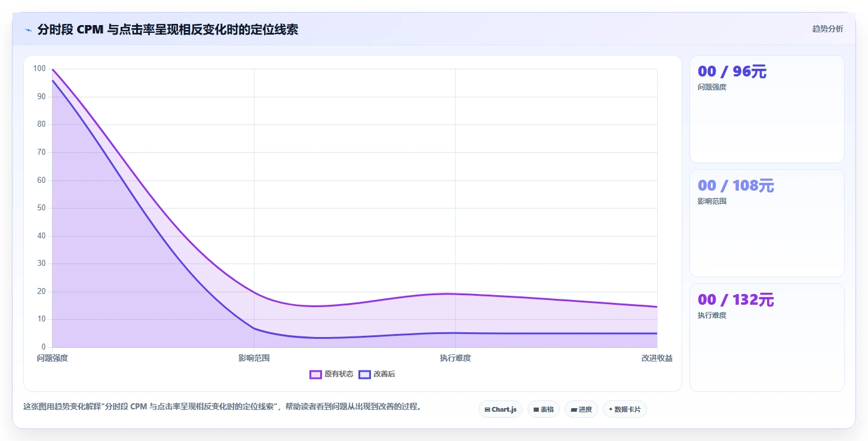Click the 表格 tag button
868x441 pixels.
point(544,409)
